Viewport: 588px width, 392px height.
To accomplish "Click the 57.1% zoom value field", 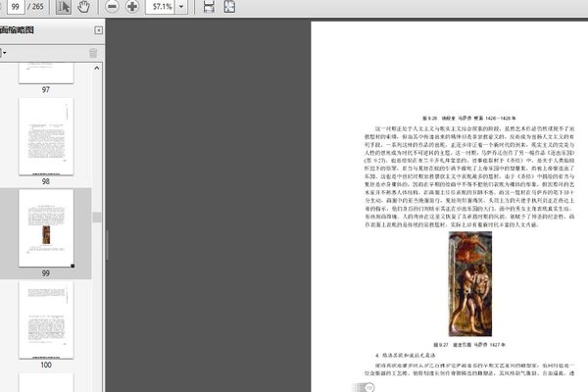I will pos(161,7).
